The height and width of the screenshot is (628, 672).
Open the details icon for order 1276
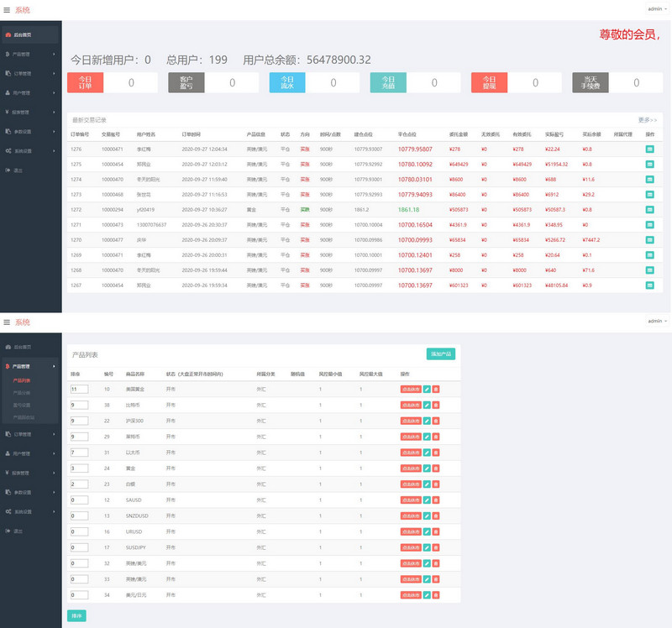tap(649, 149)
